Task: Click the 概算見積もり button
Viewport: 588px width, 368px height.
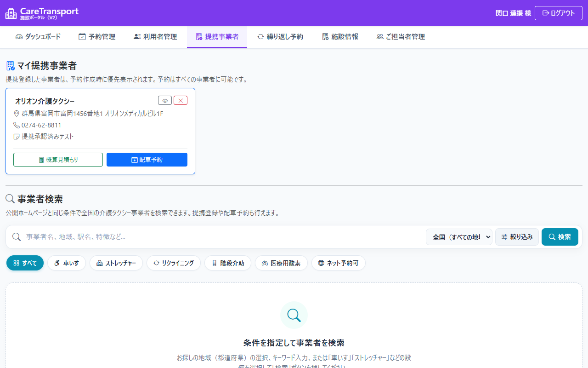Action: pos(58,160)
